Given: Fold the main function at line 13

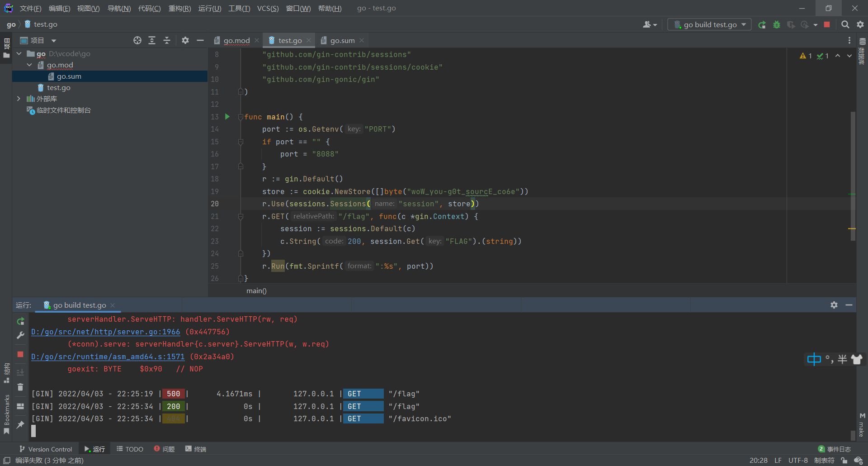Looking at the screenshot, I should point(241,117).
